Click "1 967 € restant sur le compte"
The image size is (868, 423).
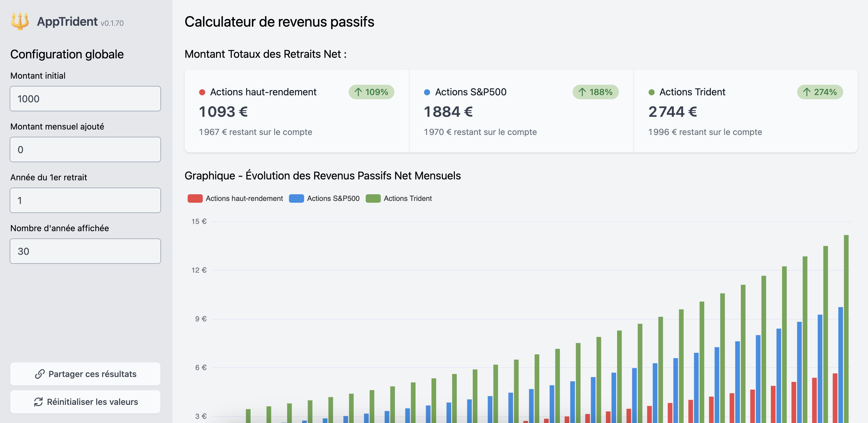pos(256,132)
